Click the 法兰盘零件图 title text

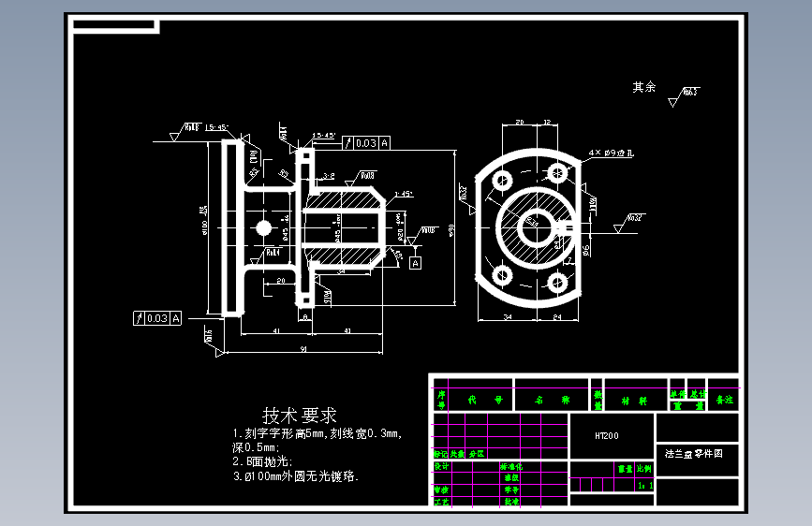tap(693, 454)
